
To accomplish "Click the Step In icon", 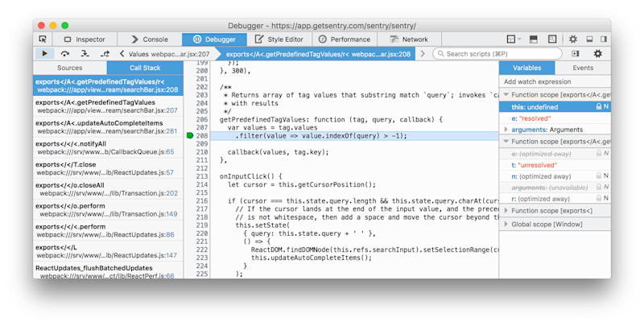I will click(85, 53).
